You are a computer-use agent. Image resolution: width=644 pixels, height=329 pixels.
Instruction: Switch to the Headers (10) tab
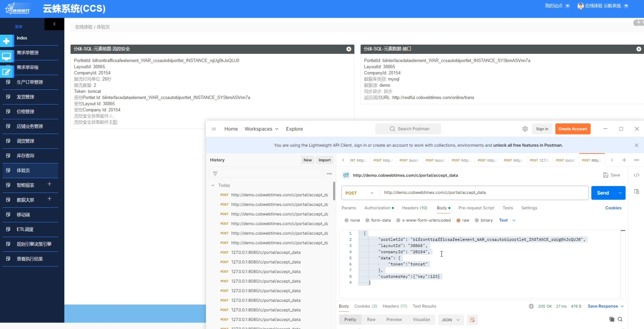414,208
